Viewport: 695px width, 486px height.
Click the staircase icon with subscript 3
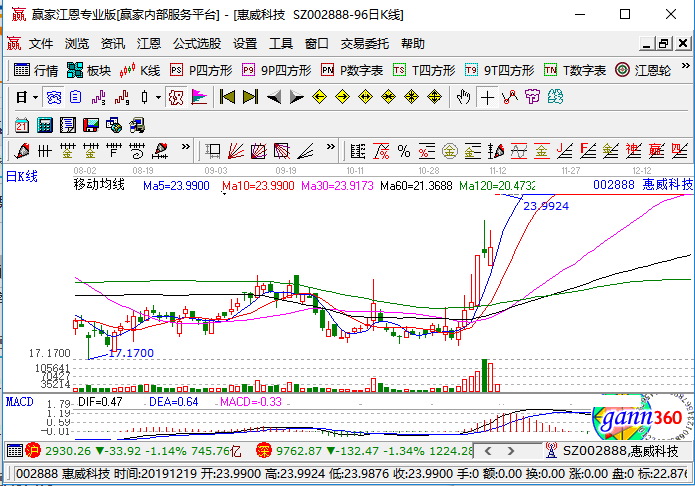pos(98,97)
